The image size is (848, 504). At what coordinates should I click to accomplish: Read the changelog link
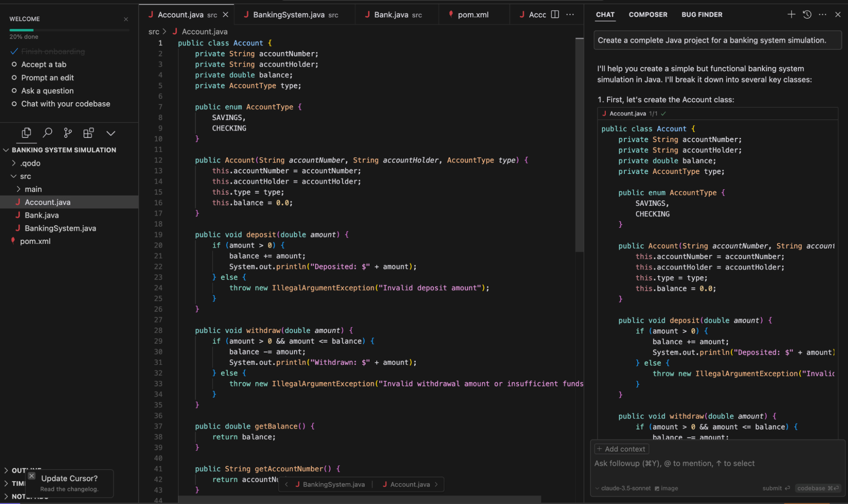pos(69,489)
